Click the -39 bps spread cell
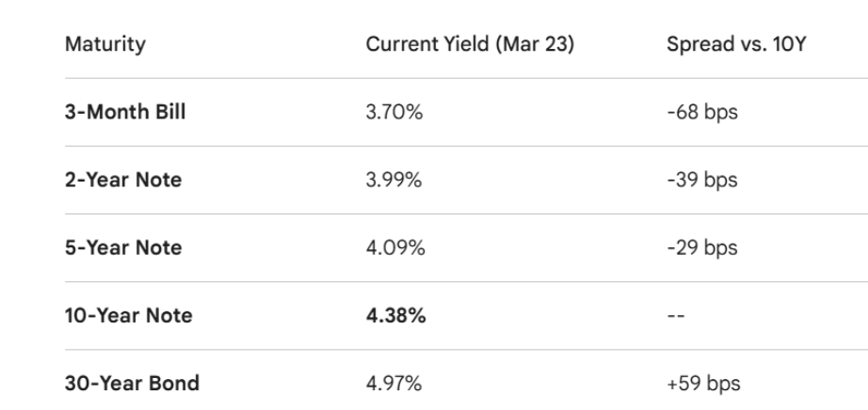 click(702, 180)
